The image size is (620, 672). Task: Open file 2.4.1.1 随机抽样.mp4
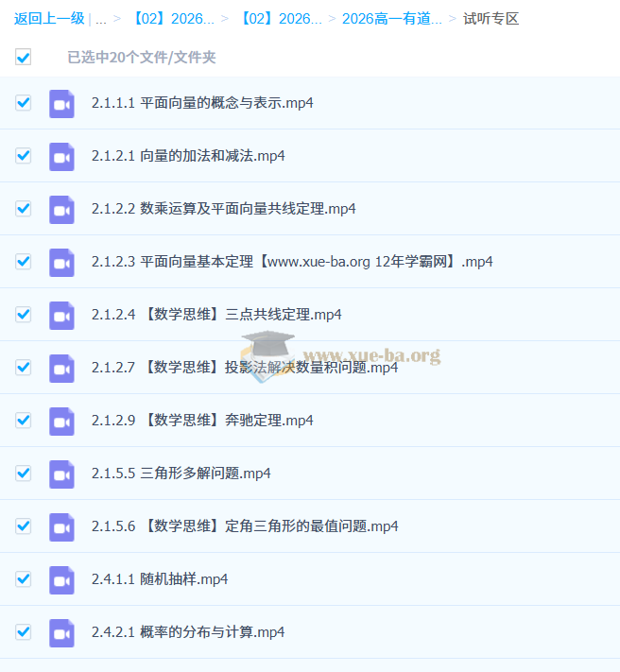coord(160,579)
